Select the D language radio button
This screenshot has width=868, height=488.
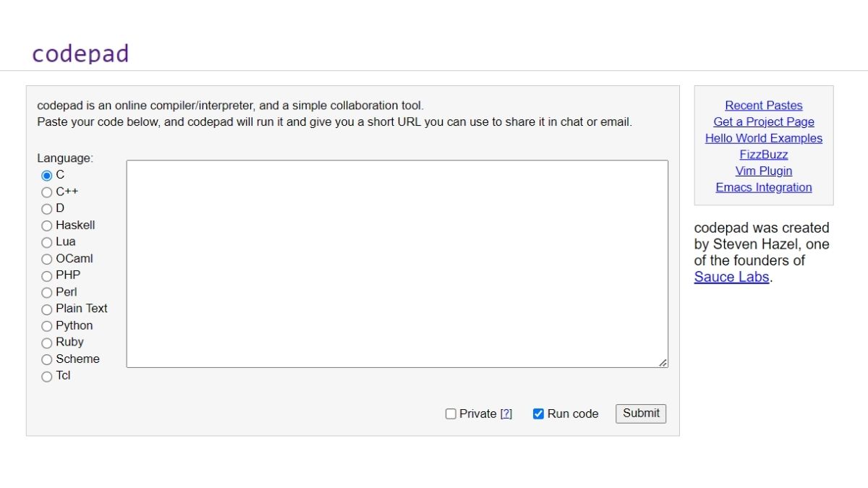point(47,209)
